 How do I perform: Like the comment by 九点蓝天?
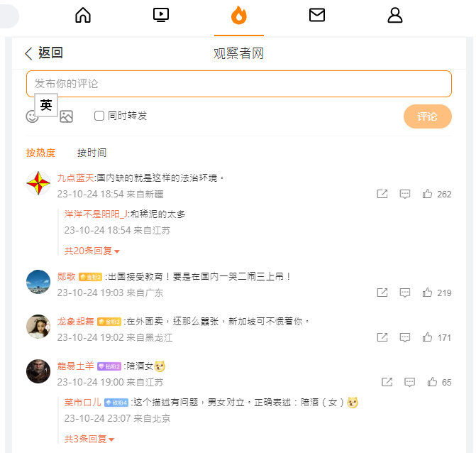tap(428, 194)
